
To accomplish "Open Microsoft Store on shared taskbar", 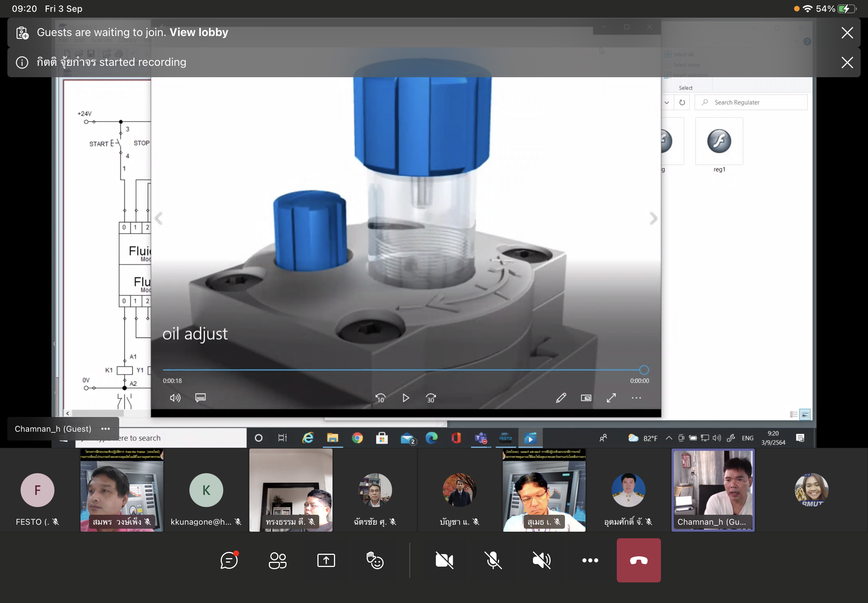I will pos(382,438).
